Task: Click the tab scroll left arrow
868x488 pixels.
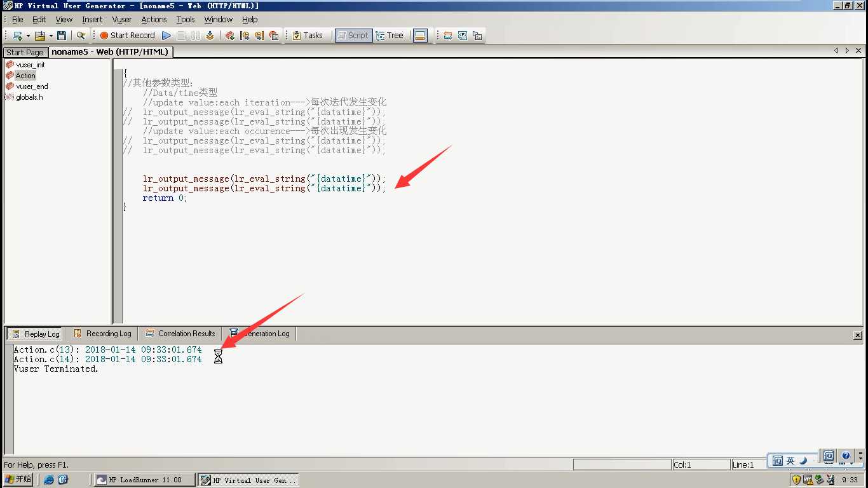Action: point(836,51)
